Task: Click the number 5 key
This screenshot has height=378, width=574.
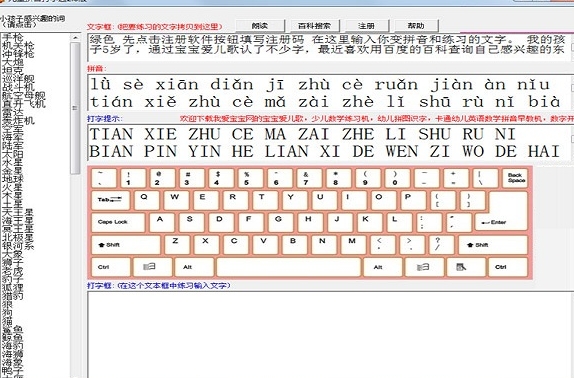Action: point(250,178)
